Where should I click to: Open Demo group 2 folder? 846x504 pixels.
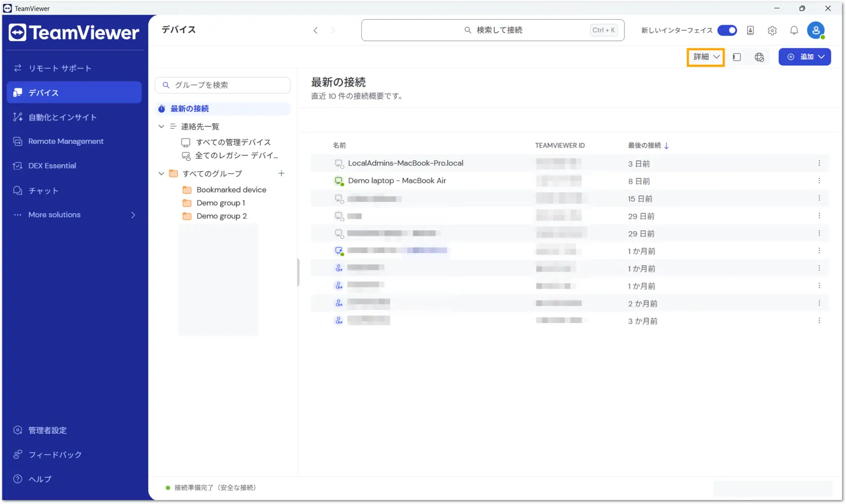[x=214, y=216]
